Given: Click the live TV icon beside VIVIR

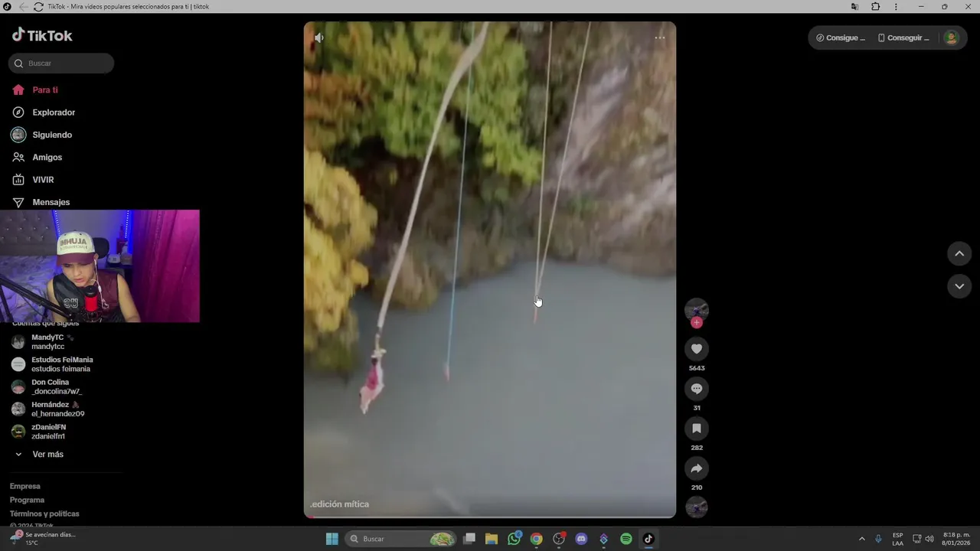Looking at the screenshot, I should click(18, 180).
